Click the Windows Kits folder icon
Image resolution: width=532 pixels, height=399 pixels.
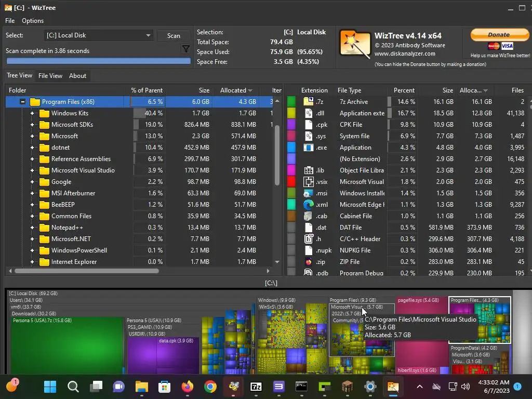click(44, 113)
